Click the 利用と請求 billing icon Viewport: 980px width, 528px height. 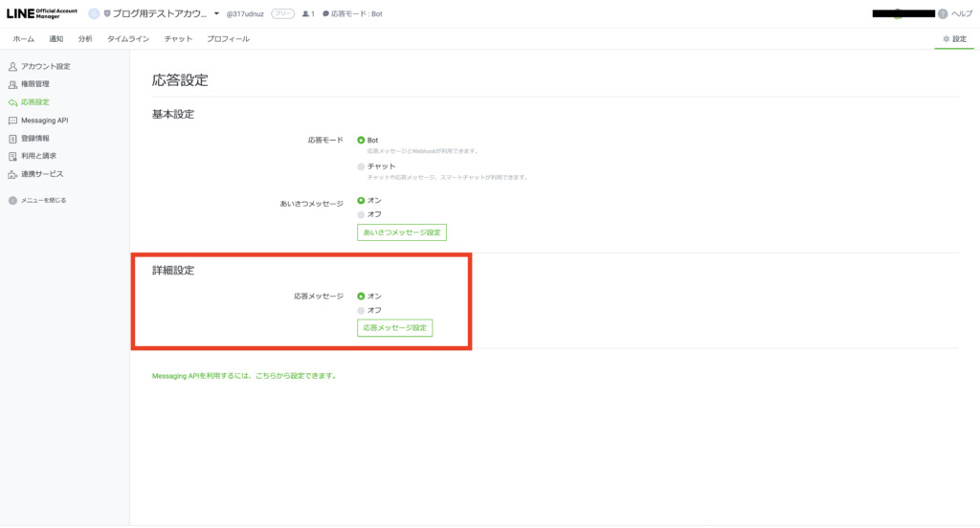(12, 156)
